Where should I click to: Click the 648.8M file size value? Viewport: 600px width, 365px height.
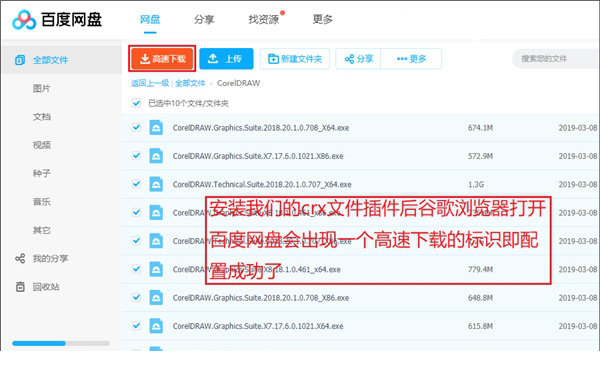coord(480,298)
